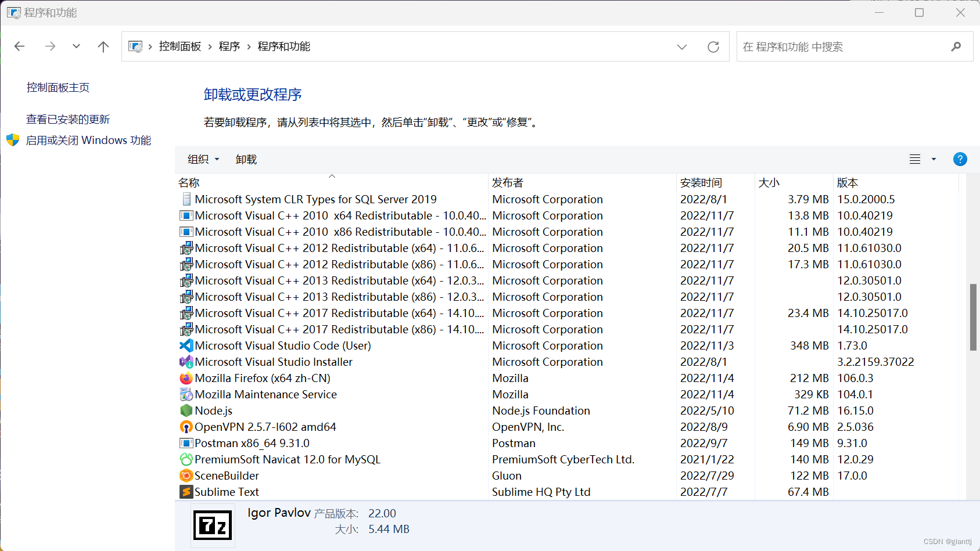Click 程序 in the breadcrumb bar
Image resolution: width=980 pixels, height=551 pixels.
[x=229, y=46]
